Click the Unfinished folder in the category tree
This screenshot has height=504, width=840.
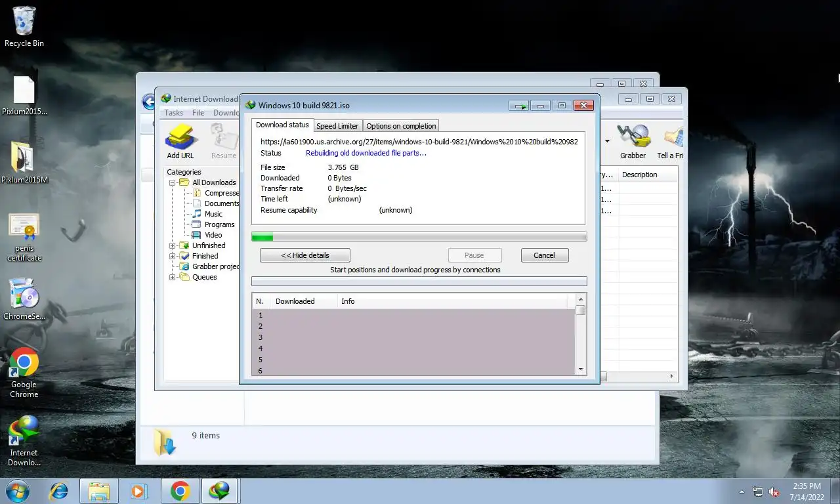click(203, 245)
